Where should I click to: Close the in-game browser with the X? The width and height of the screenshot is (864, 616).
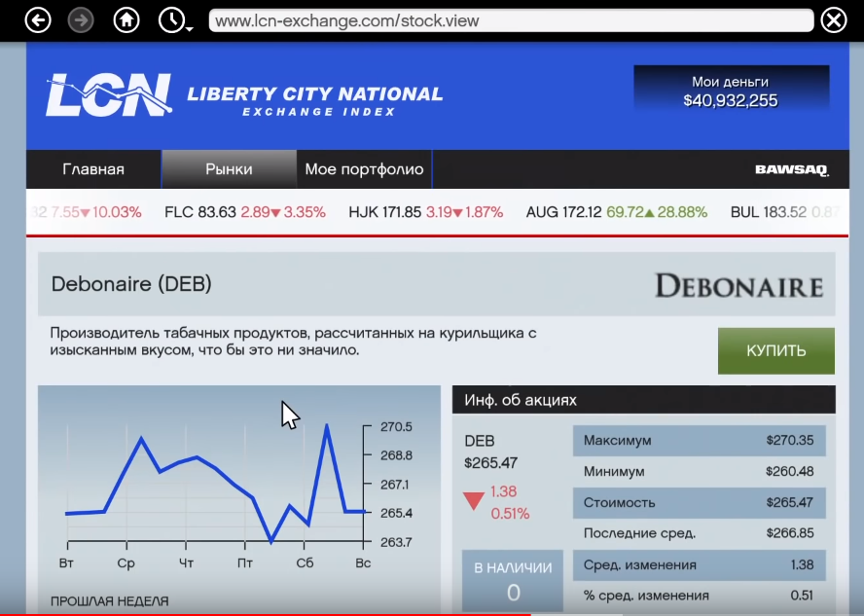click(834, 21)
